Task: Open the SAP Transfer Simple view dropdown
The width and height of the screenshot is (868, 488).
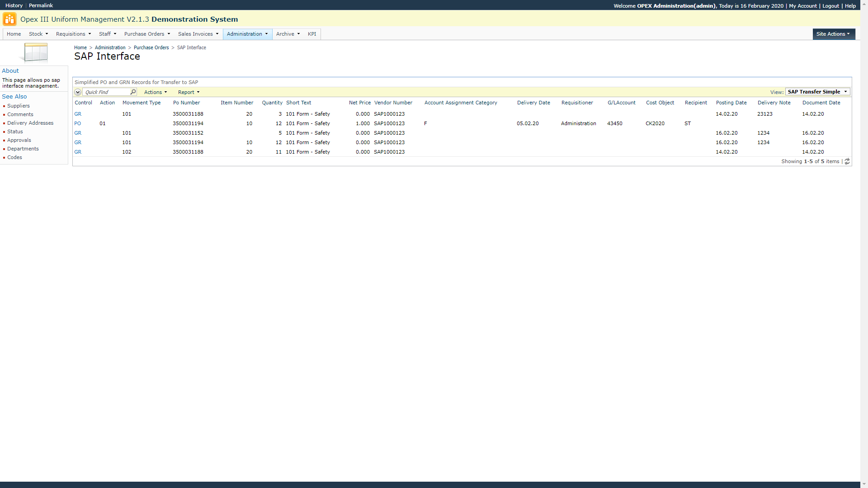Action: coord(817,92)
